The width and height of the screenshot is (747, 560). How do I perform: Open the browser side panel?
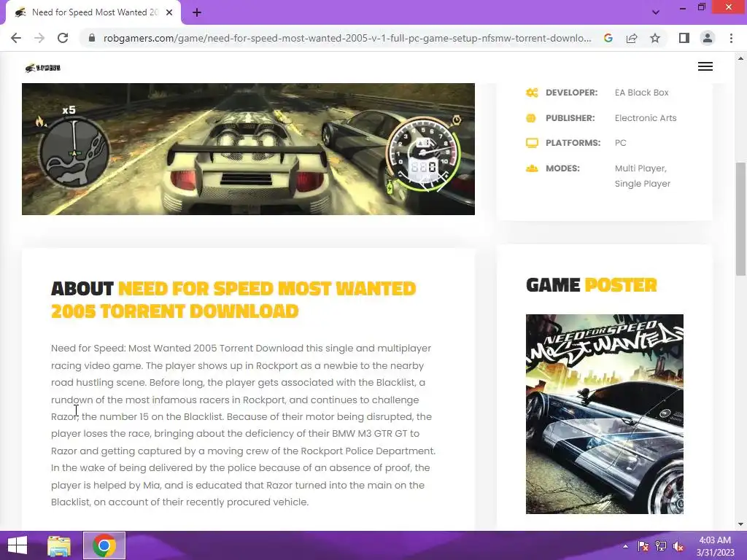684,38
